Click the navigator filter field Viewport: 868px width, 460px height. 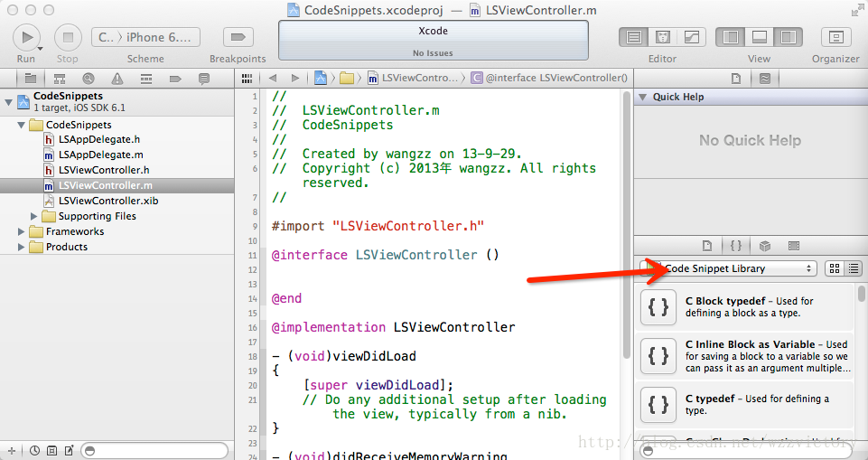pyautogui.click(x=154, y=451)
